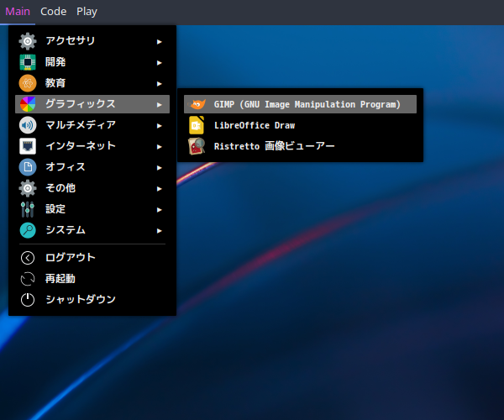The width and height of the screenshot is (504, 420).
Task: Switch to the Play workspace tab
Action: (x=87, y=12)
